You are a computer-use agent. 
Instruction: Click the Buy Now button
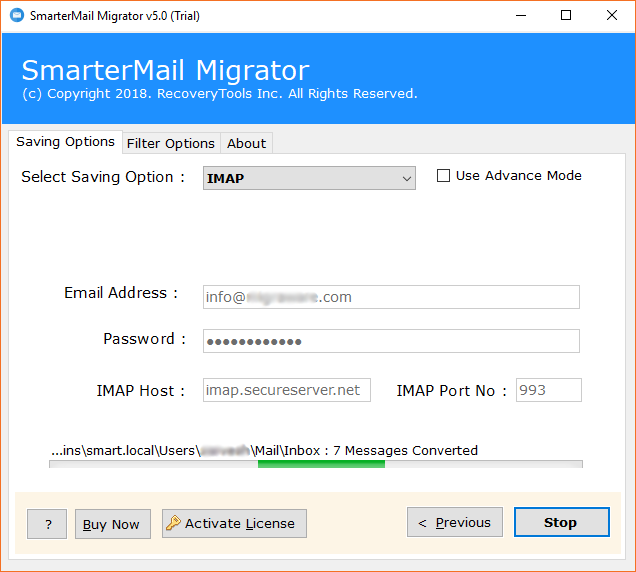click(113, 524)
